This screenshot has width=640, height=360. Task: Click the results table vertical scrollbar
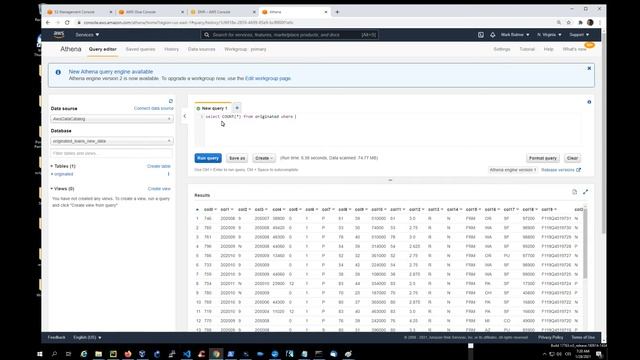tap(585, 243)
